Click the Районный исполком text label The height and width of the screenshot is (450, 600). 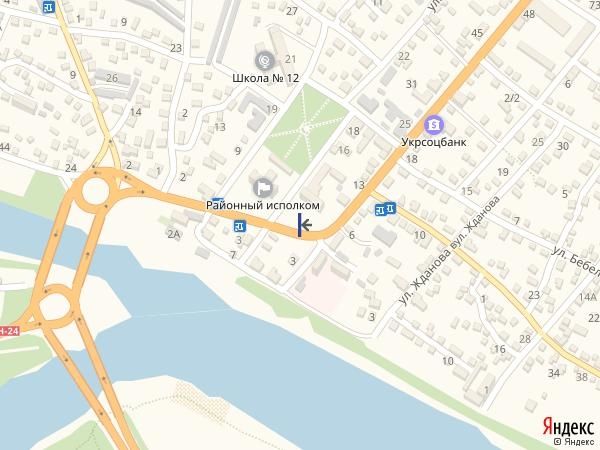(263, 205)
